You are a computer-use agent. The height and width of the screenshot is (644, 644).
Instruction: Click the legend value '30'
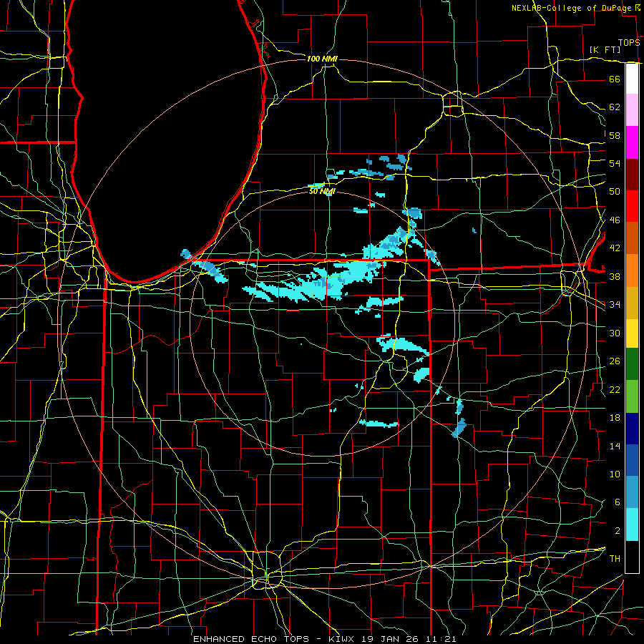(615, 333)
